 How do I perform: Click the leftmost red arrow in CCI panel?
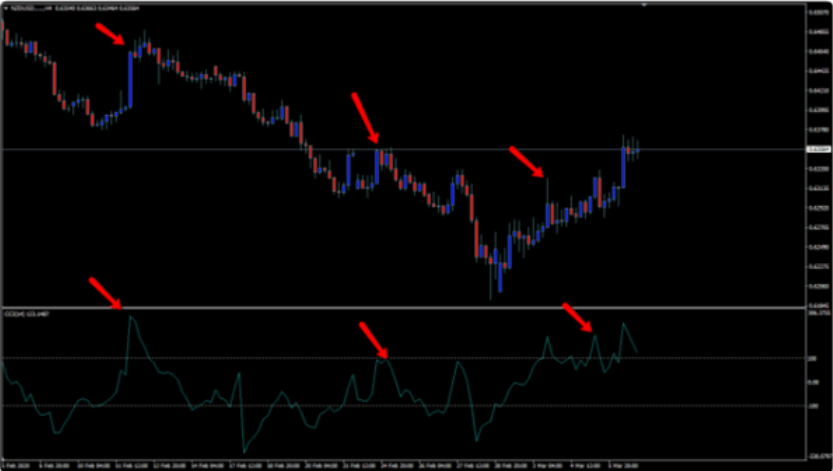coord(104,293)
